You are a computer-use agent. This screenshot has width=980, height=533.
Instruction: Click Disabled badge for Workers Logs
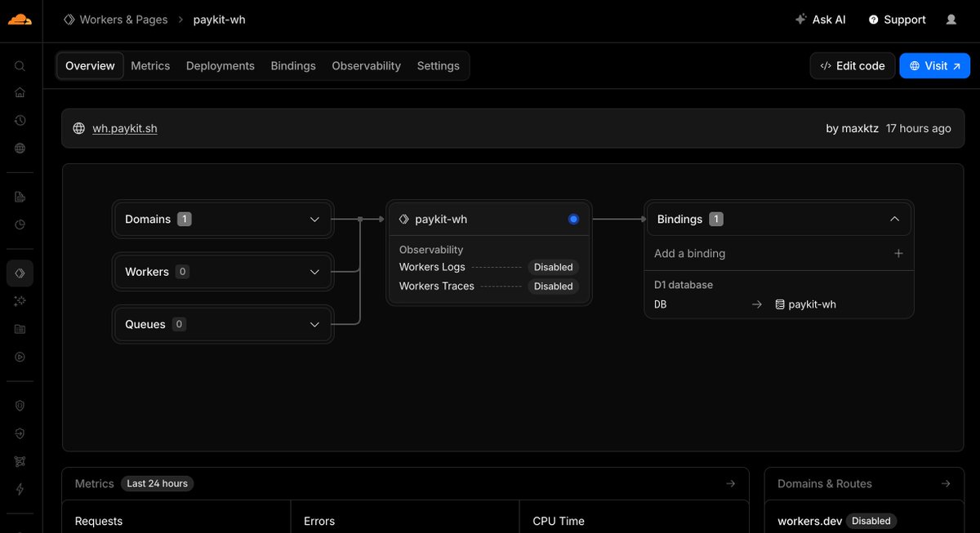(553, 267)
